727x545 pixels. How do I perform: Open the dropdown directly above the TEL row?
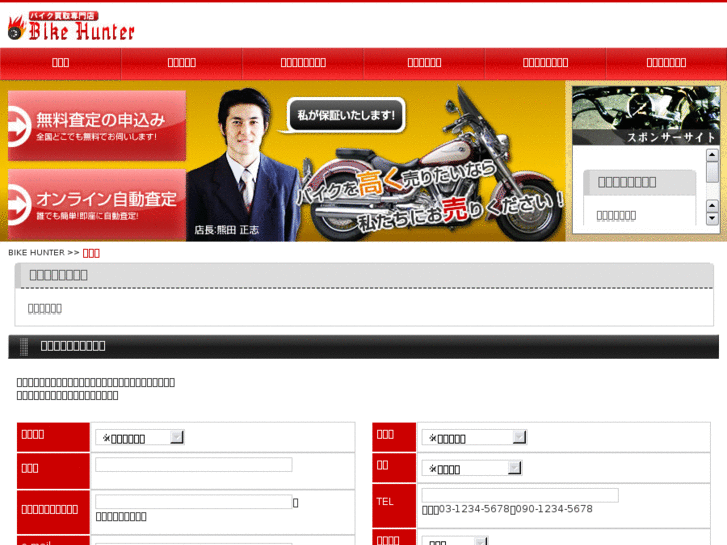[472, 468]
